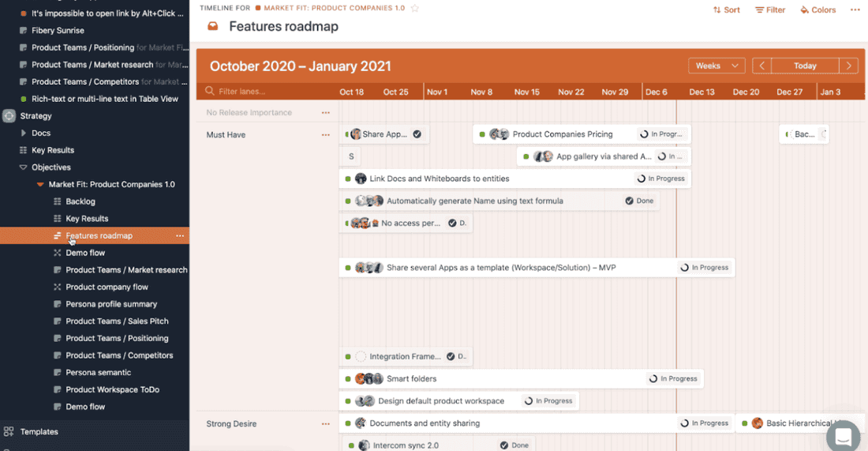The height and width of the screenshot is (451, 868).
Task: Open the Sort options
Action: point(726,10)
